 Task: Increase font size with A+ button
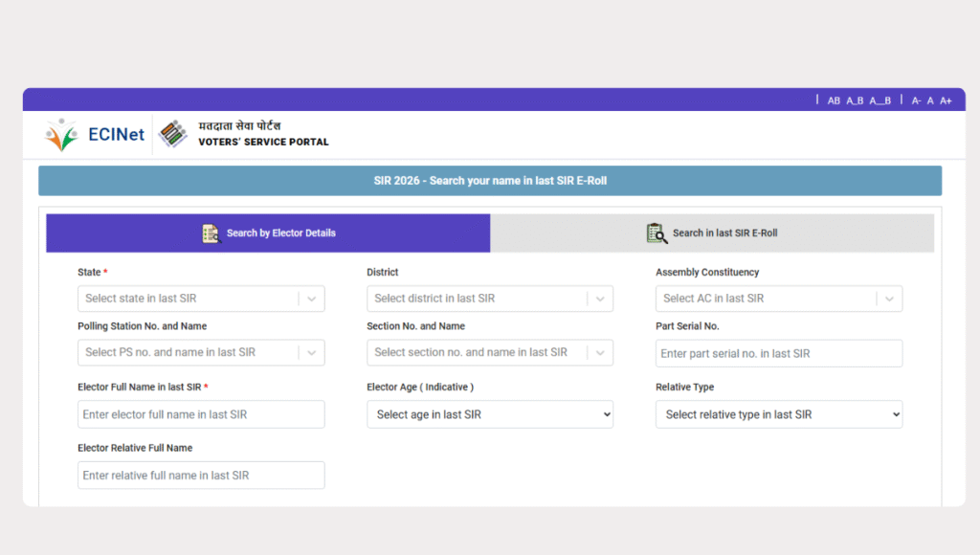(x=946, y=100)
